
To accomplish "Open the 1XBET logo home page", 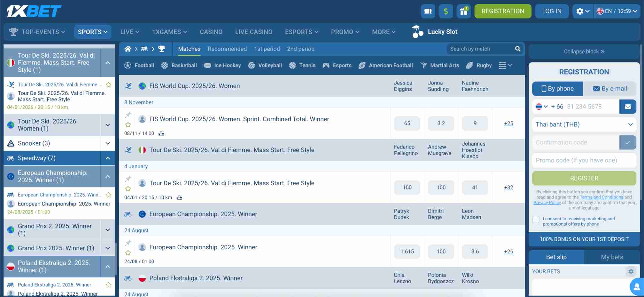I will [34, 11].
